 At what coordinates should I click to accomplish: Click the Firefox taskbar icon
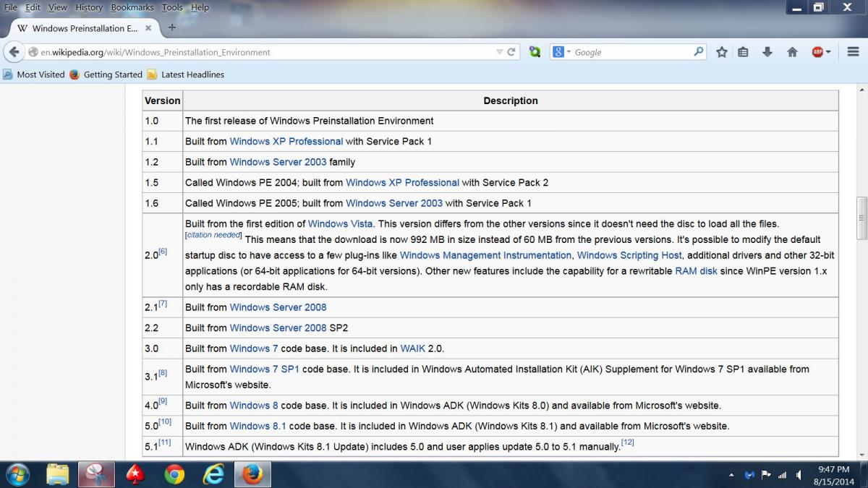click(x=252, y=474)
